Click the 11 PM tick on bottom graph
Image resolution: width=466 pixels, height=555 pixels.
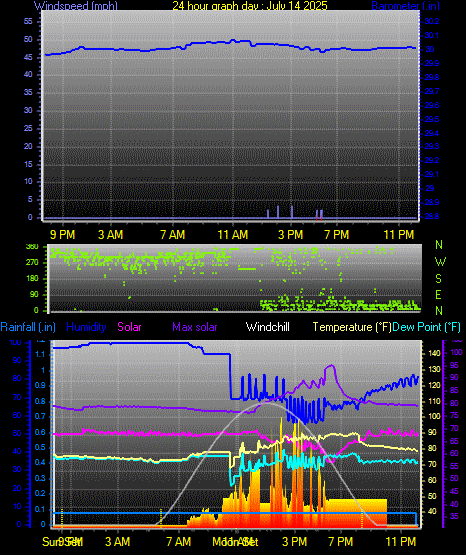point(401,542)
